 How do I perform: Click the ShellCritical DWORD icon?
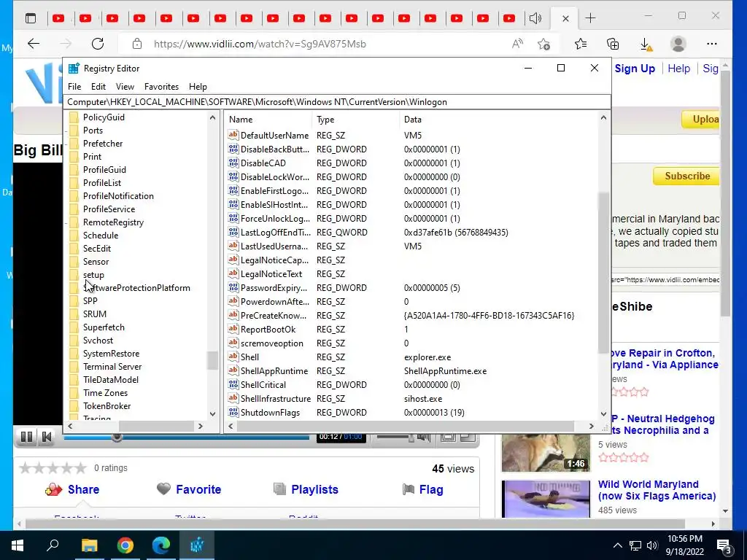(x=233, y=385)
